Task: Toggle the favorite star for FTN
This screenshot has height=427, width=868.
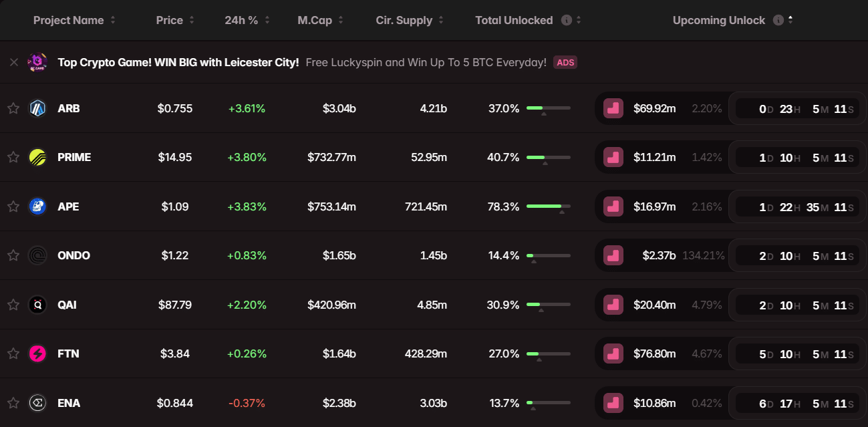Action: click(x=13, y=353)
